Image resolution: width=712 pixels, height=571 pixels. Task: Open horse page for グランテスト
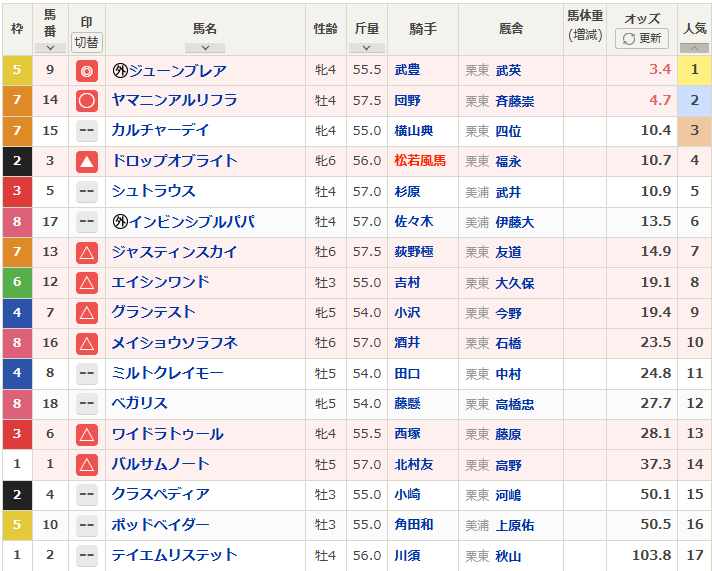tap(153, 313)
